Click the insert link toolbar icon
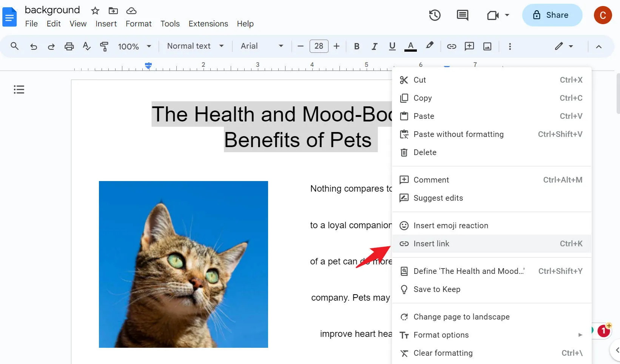 coord(451,46)
